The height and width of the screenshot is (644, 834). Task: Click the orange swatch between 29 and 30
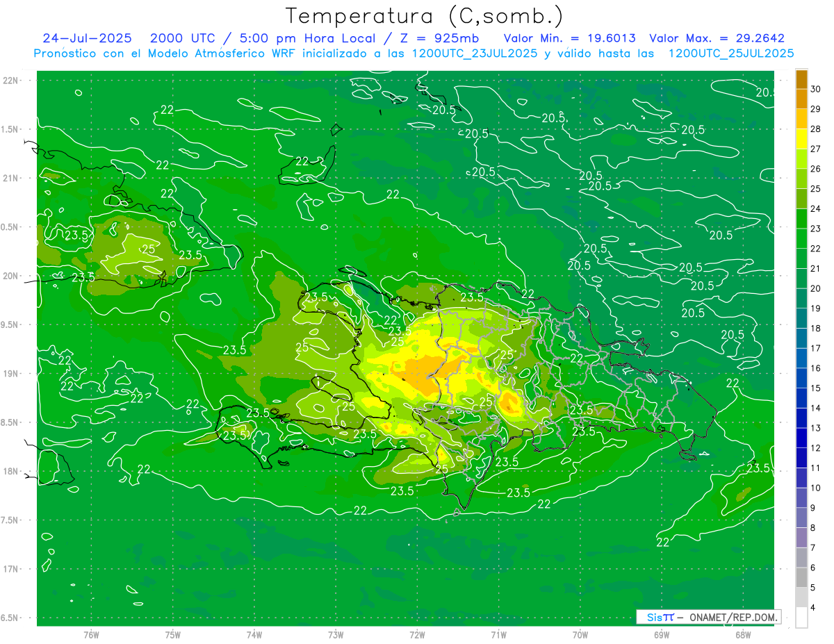pos(801,99)
